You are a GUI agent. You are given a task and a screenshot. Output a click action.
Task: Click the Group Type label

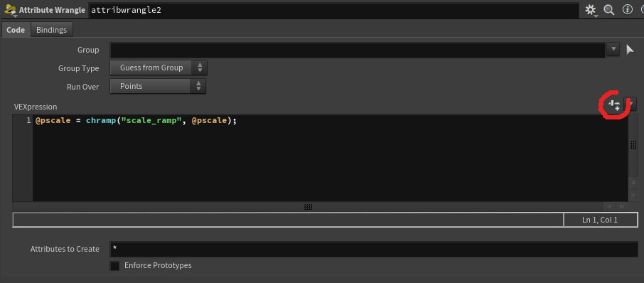point(78,68)
